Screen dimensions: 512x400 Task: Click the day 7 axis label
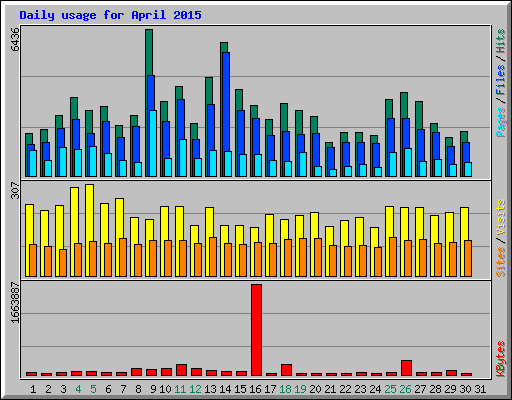123,389
